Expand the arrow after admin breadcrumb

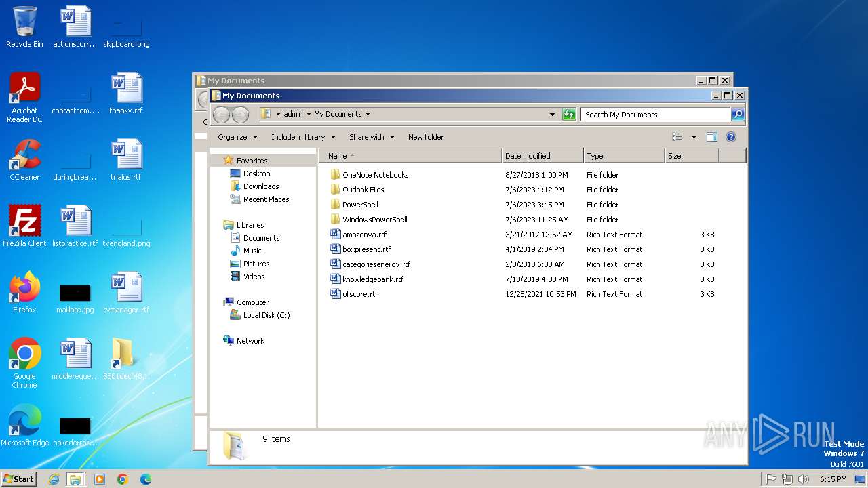tap(309, 114)
